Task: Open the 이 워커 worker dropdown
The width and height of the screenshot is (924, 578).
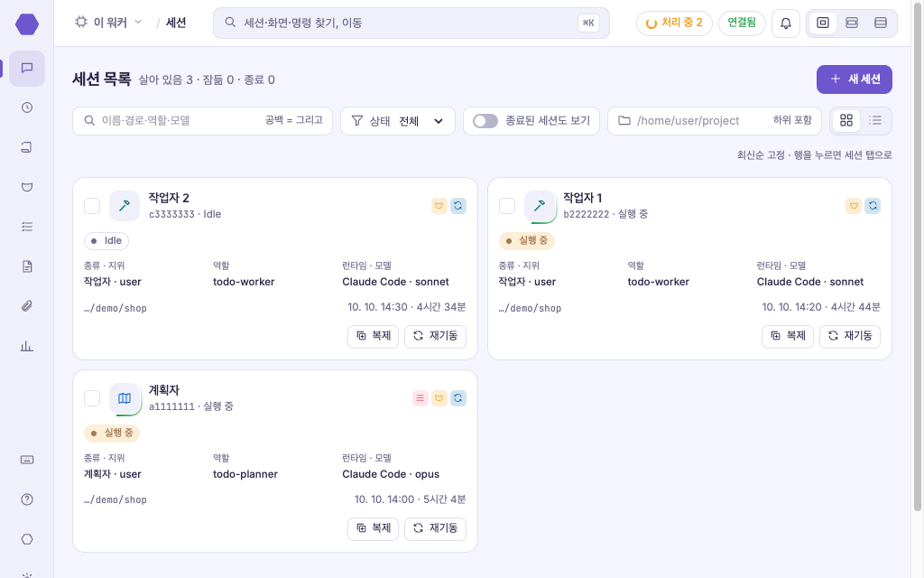Action: [x=108, y=23]
